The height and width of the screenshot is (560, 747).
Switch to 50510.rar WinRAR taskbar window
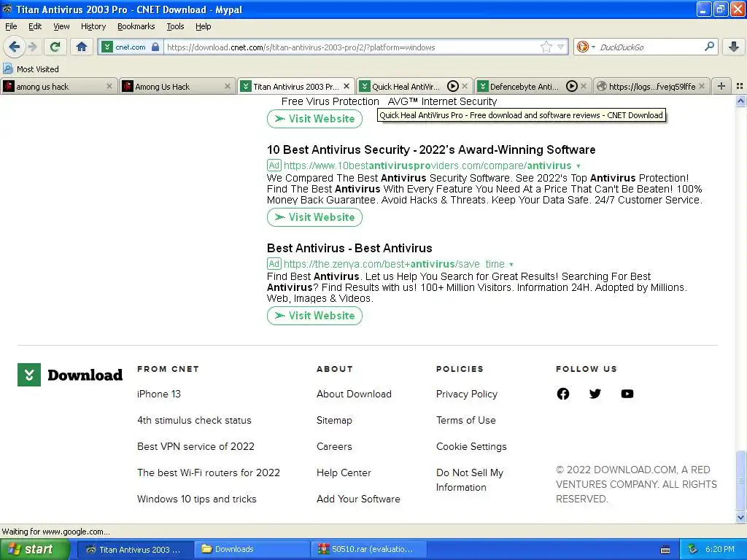tap(369, 549)
